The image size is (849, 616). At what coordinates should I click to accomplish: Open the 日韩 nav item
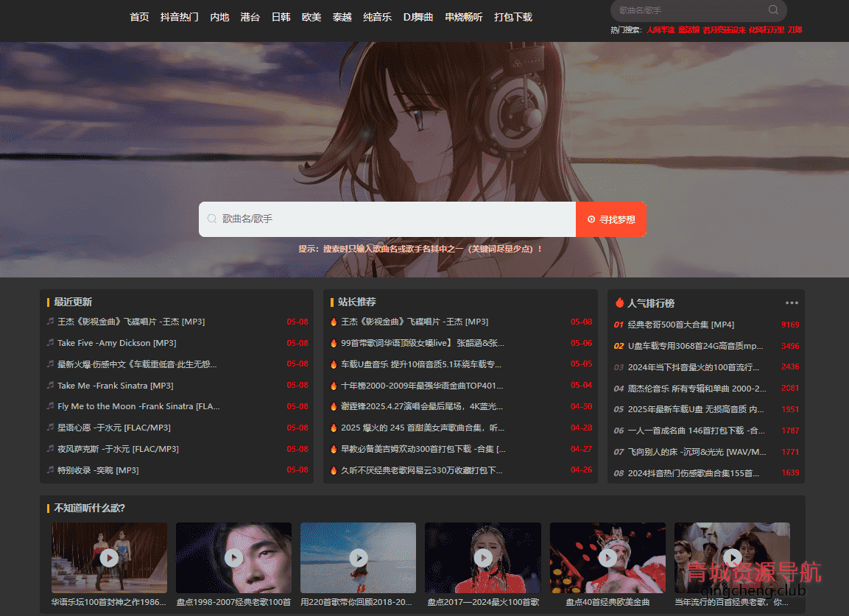(x=281, y=18)
